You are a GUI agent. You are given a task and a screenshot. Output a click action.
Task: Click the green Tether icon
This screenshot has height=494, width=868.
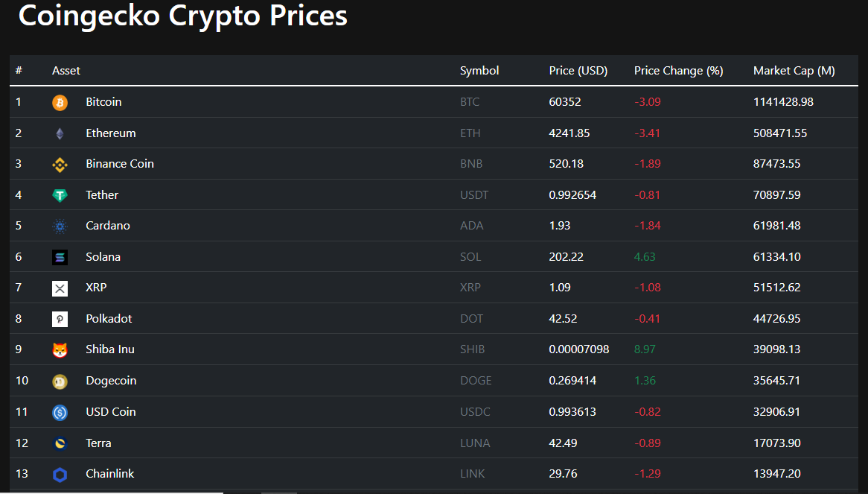60,195
